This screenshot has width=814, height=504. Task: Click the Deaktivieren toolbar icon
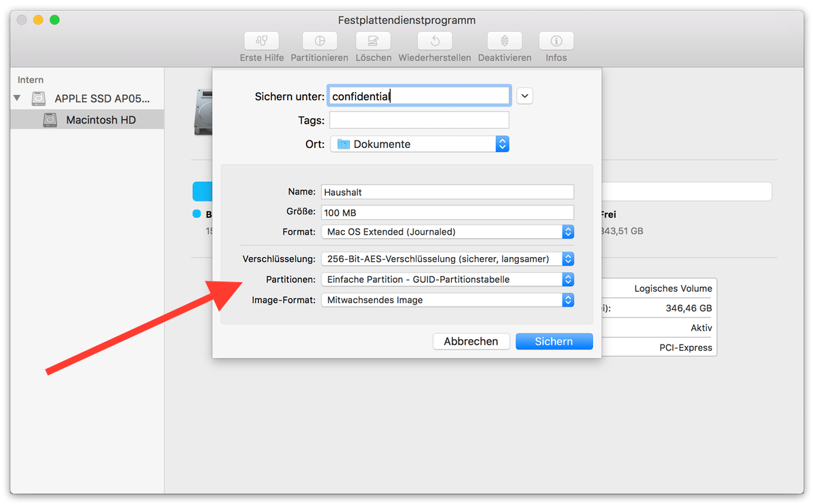[x=504, y=41]
